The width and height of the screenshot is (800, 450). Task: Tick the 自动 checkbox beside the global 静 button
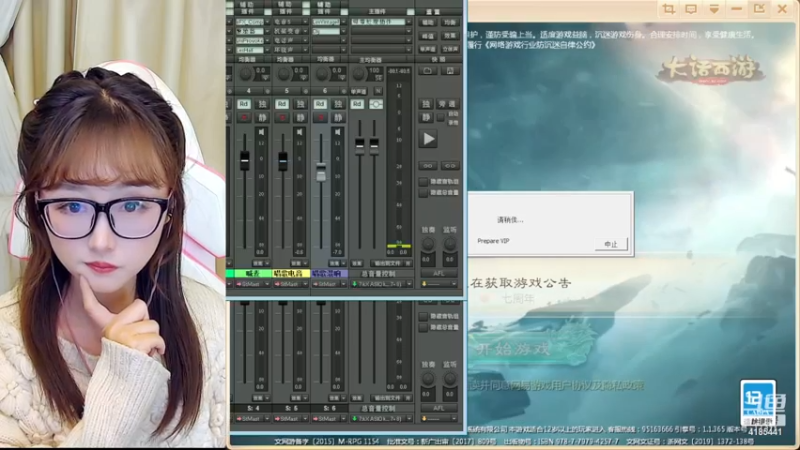(x=441, y=118)
